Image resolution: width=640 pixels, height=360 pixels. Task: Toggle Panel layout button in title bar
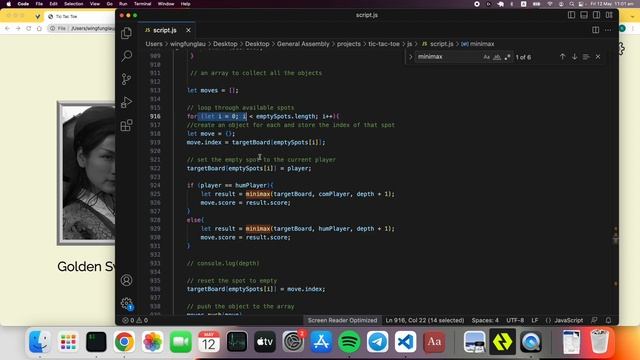pos(584,15)
